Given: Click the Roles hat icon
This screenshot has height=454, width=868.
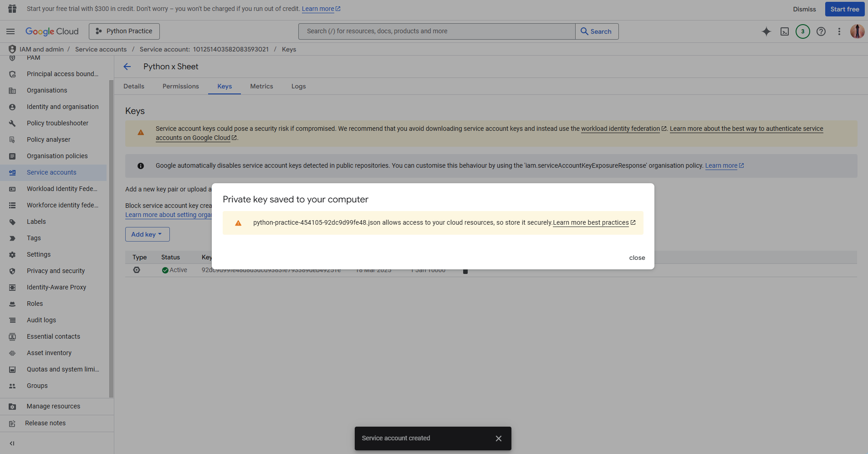Looking at the screenshot, I should pyautogui.click(x=12, y=304).
